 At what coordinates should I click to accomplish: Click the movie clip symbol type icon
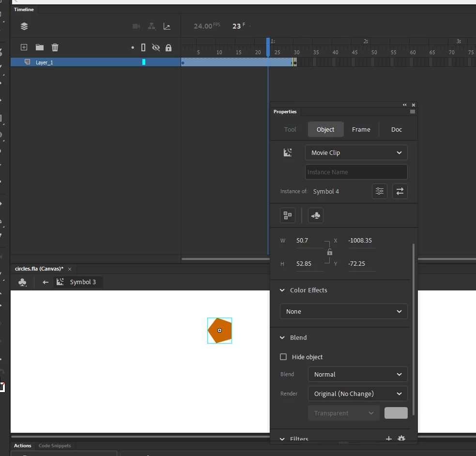pos(288,152)
